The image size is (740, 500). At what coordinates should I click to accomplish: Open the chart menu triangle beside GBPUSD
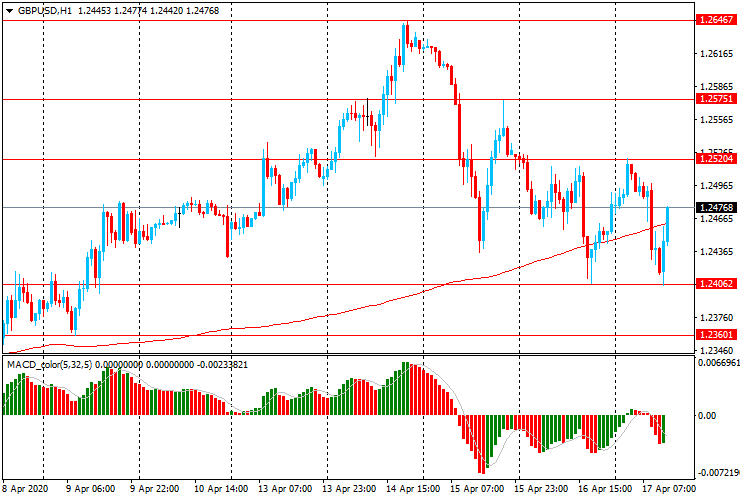click(x=9, y=11)
